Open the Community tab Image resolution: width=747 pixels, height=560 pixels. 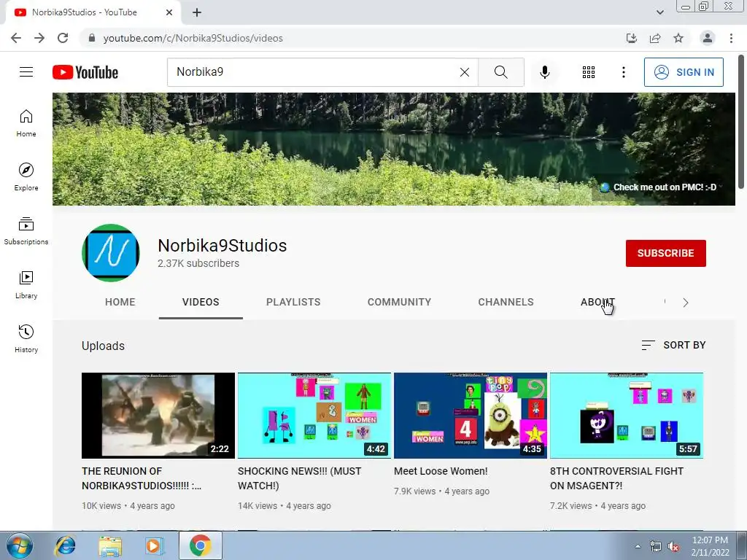(399, 302)
